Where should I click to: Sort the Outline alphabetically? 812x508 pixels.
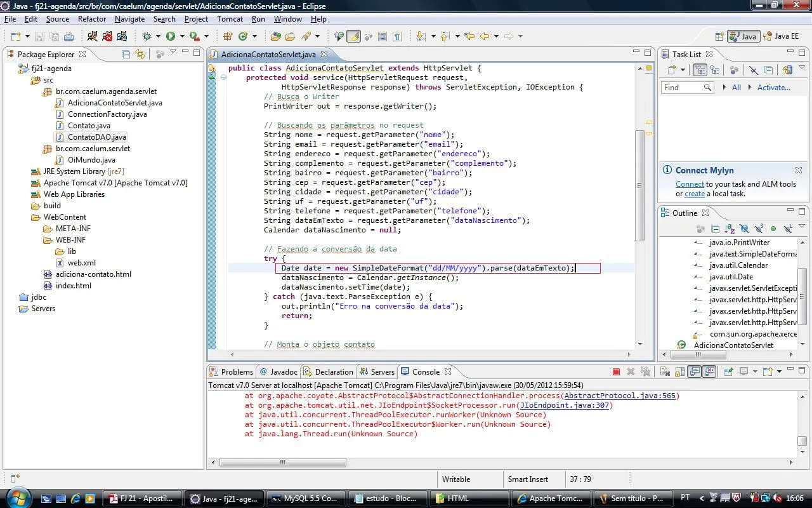coord(730,229)
